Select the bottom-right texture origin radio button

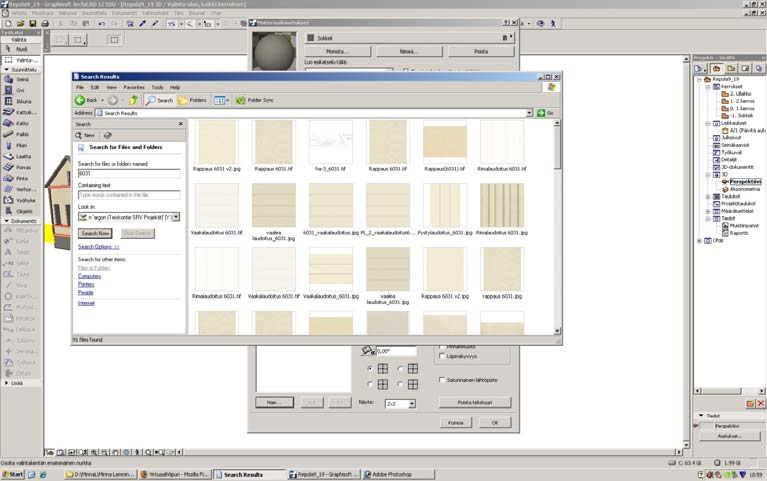click(400, 384)
